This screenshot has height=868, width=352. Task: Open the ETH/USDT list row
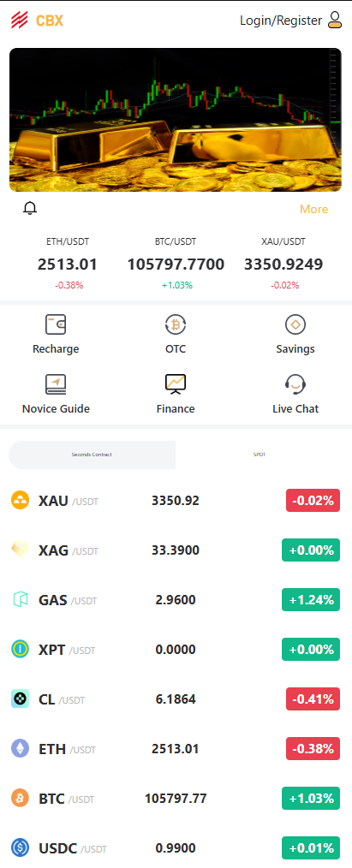point(176,748)
